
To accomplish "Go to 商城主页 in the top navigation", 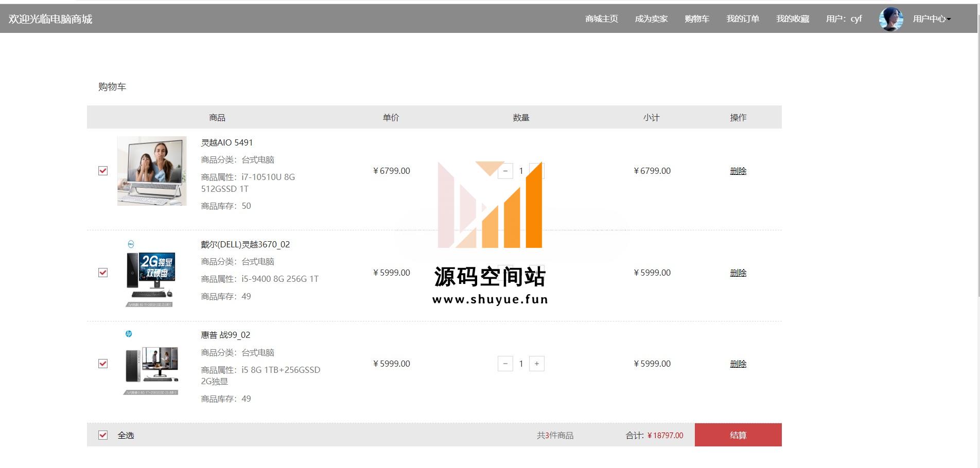I will coord(601,19).
